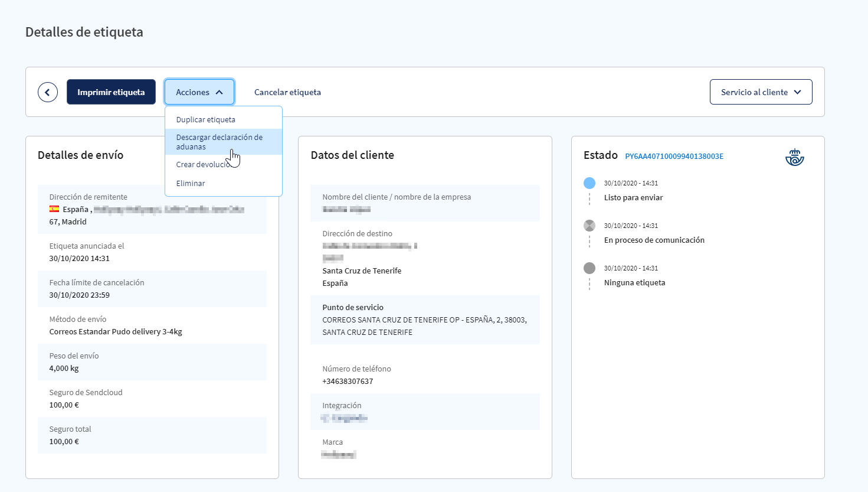
Task: Click the '4,000 kg' weight value
Action: pos(64,369)
